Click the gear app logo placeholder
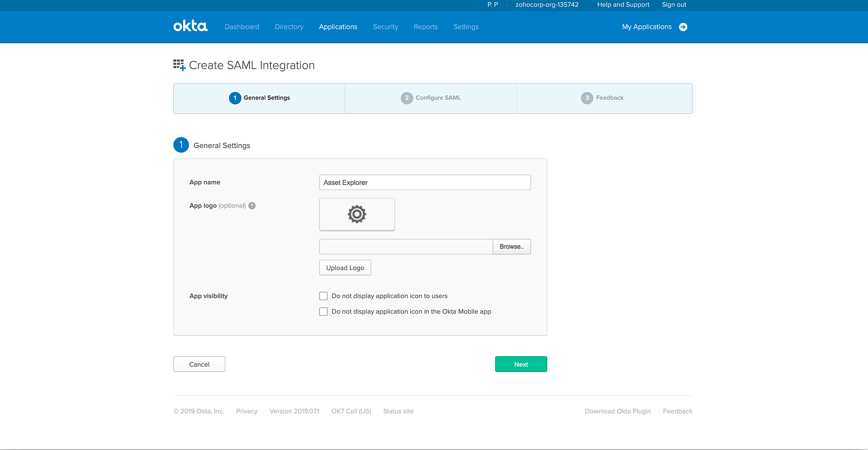This screenshot has height=450, width=868. point(357,214)
